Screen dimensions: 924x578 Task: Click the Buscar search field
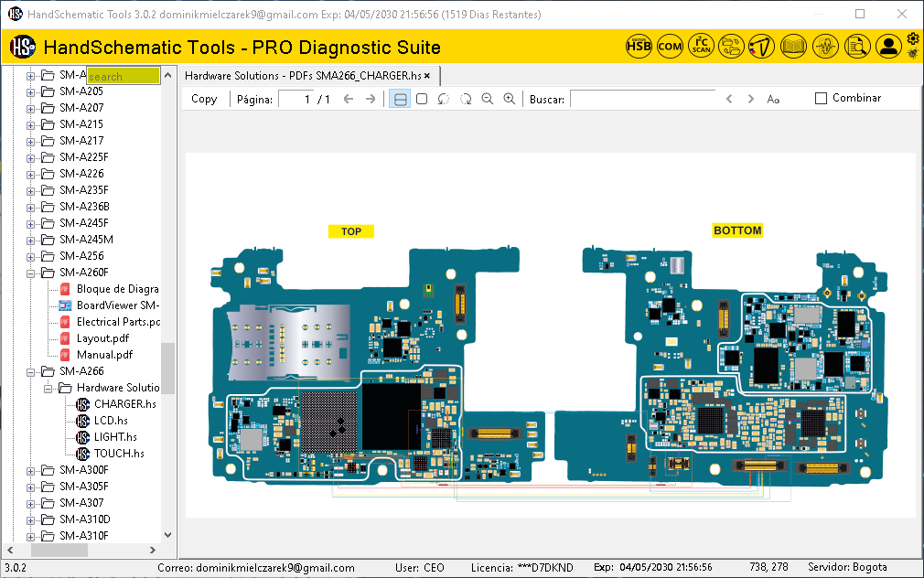click(x=643, y=99)
